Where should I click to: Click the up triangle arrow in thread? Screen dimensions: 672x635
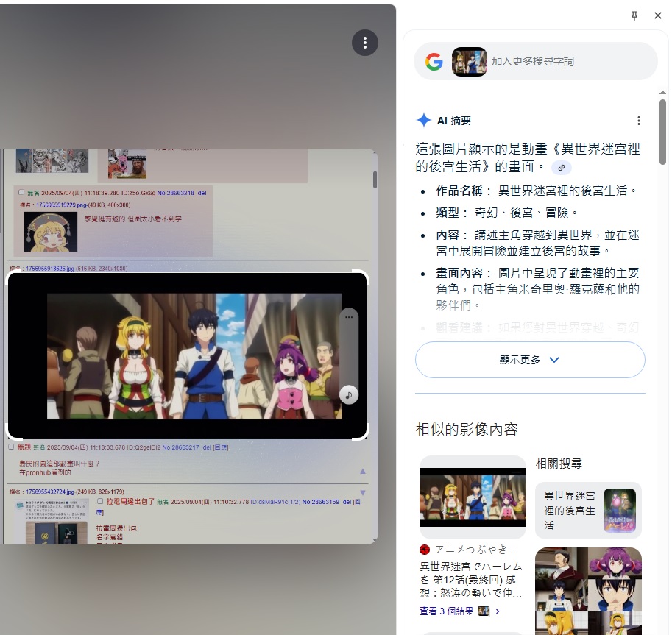pos(363,472)
